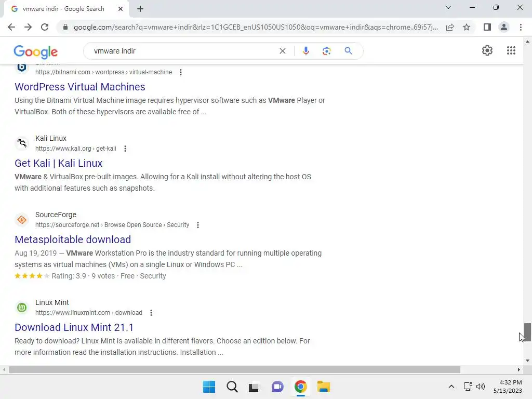Click the sourceforge.net breadcrumb URL
532x399 pixels.
112,225
